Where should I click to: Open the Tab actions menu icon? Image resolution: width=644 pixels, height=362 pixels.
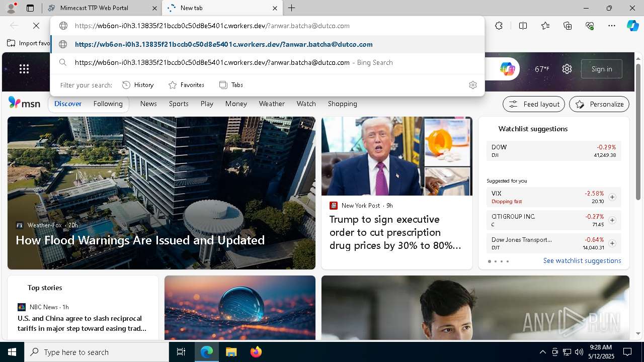click(x=30, y=8)
